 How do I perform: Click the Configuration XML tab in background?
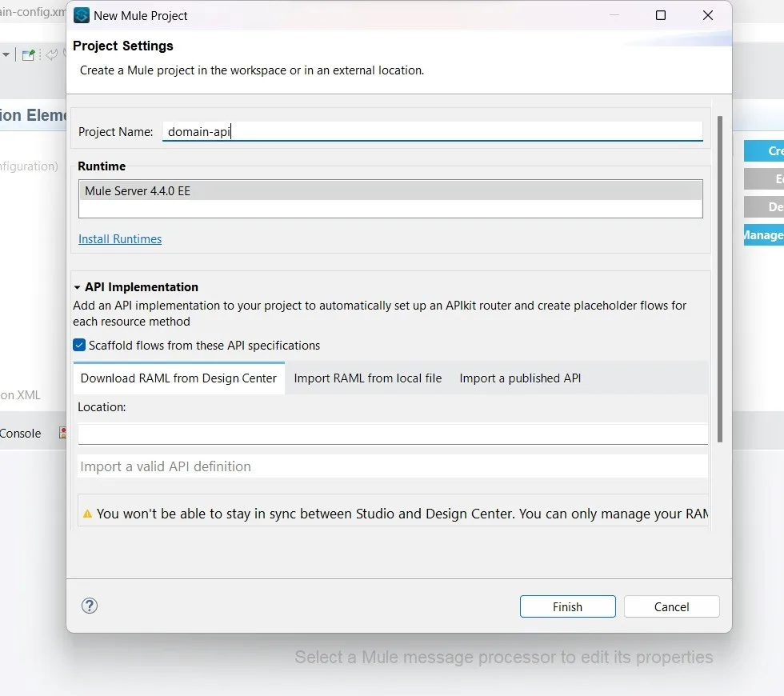point(21,395)
